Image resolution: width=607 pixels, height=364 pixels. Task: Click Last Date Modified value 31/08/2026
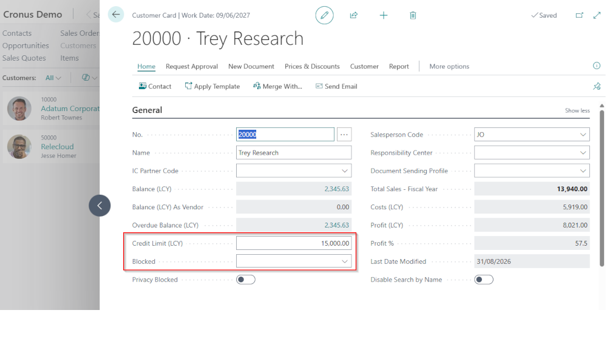tap(493, 261)
